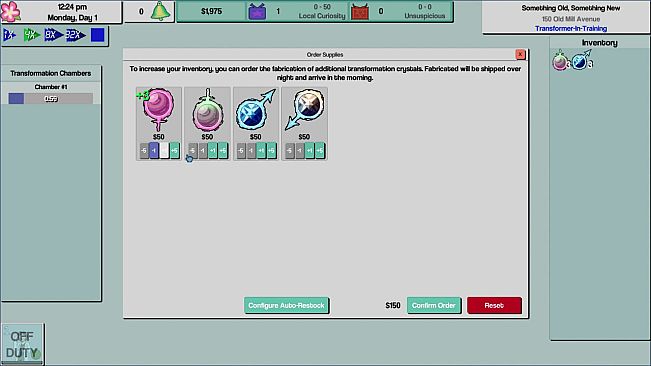
Task: Select Chamber #1 progress bar
Action: 51,99
